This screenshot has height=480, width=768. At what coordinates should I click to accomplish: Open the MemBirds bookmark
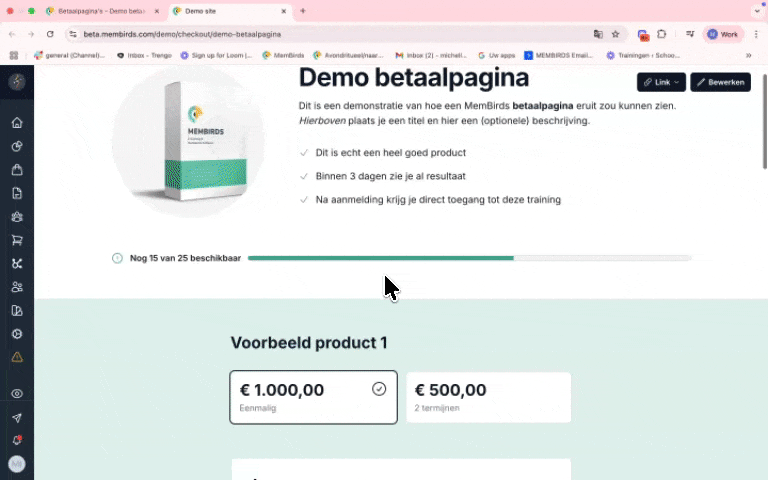(x=283, y=55)
